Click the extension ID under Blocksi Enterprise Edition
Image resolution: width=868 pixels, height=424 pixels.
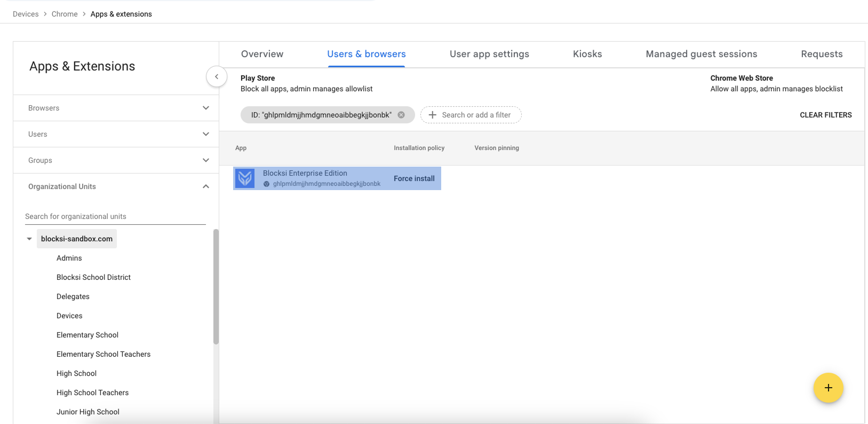tap(327, 184)
